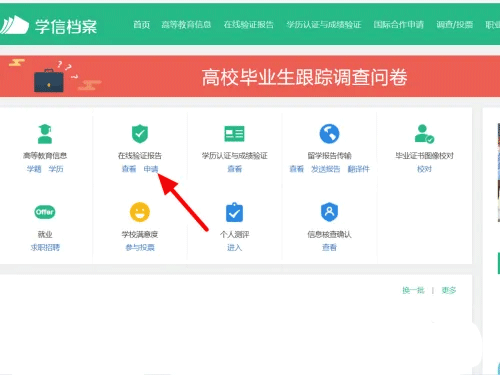Click the 学信档案 logo
Image resolution: width=500 pixels, height=375 pixels.
pyautogui.click(x=49, y=25)
